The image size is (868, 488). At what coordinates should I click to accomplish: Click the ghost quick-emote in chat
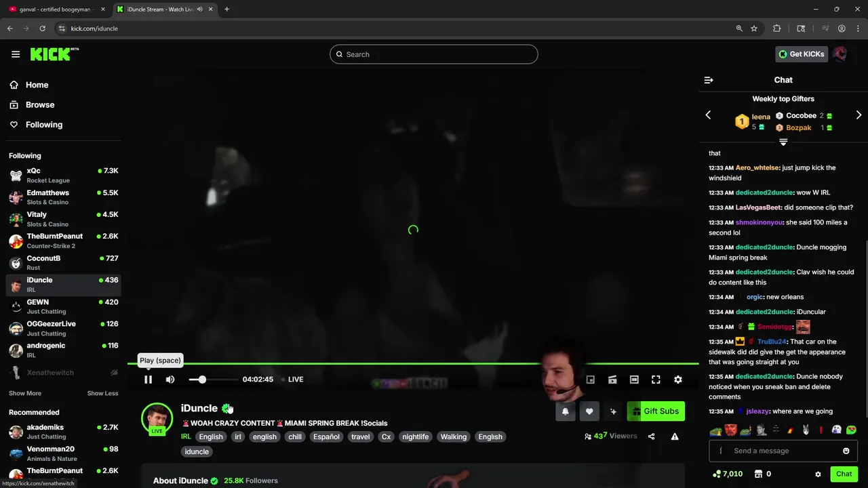[836, 430]
